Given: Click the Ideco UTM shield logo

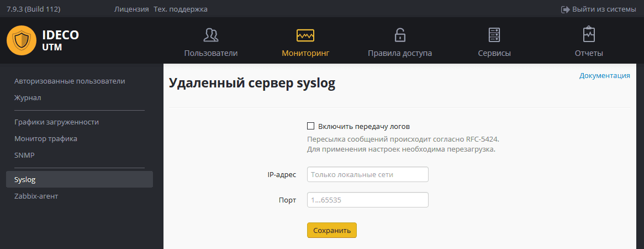Looking at the screenshot, I should 21,40.
